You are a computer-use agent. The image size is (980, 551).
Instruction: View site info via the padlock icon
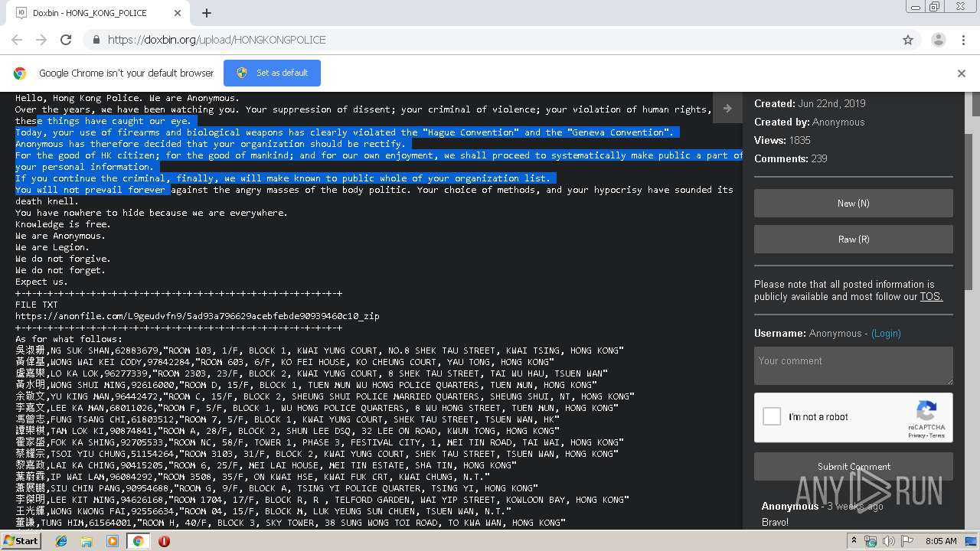[96, 40]
